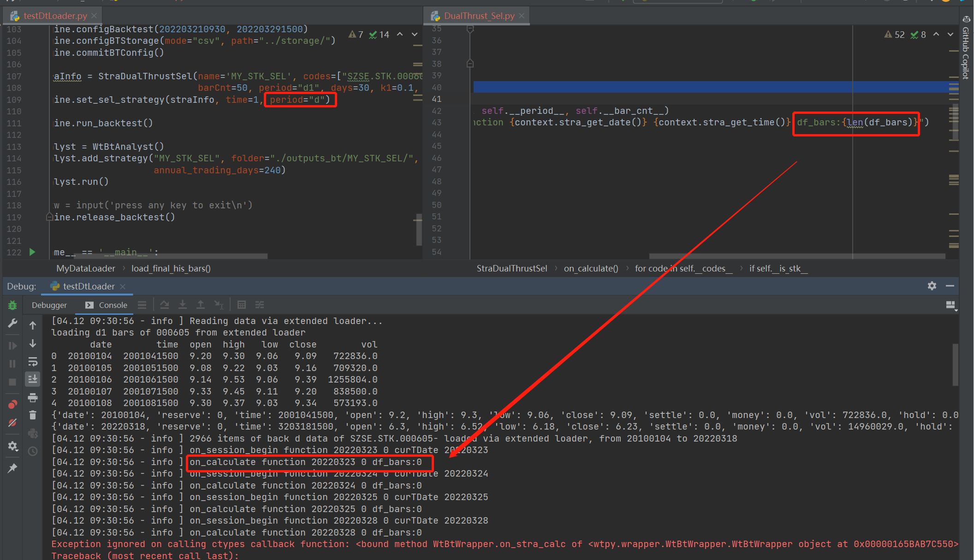
Task: Click the Pin Tab icon
Action: [x=12, y=468]
